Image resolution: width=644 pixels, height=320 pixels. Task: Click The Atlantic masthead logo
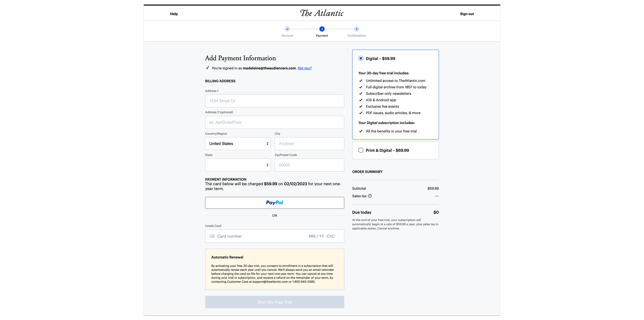[x=322, y=13]
